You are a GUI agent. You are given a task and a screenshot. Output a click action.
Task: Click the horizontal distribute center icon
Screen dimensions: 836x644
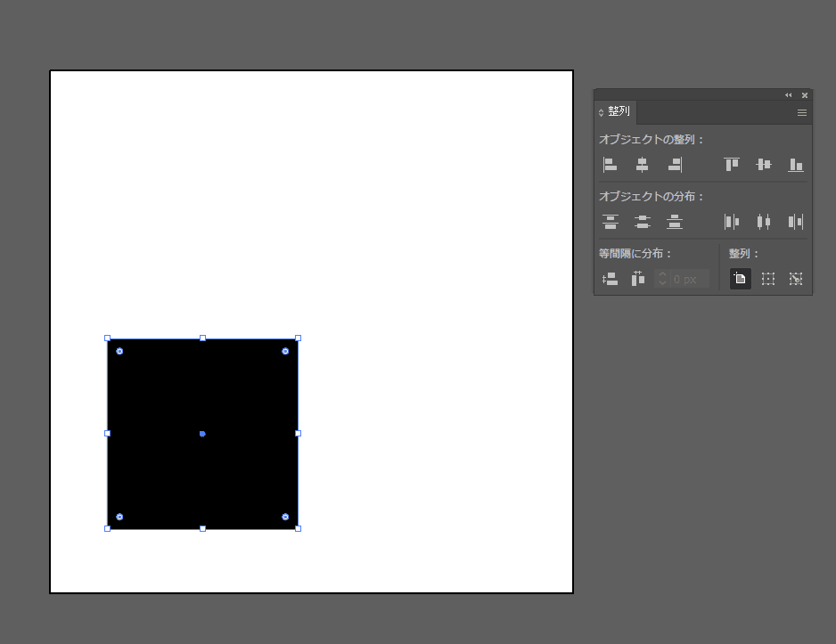click(764, 222)
